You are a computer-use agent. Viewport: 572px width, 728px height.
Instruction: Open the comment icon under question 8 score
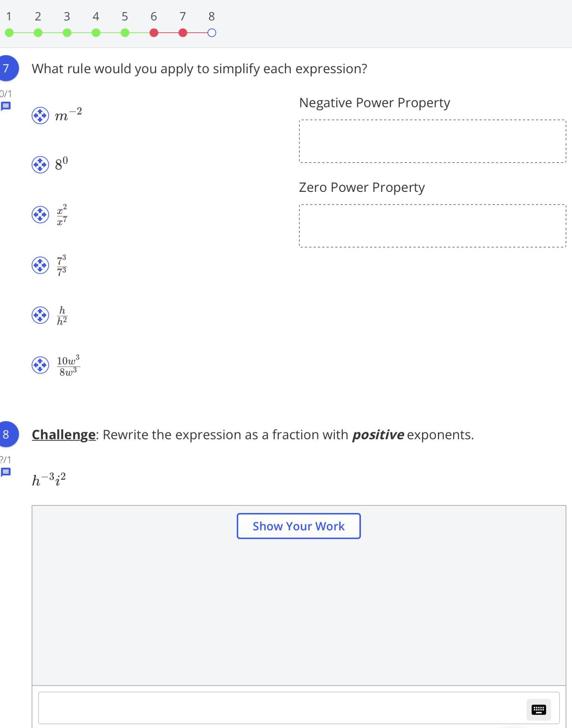coord(6,472)
